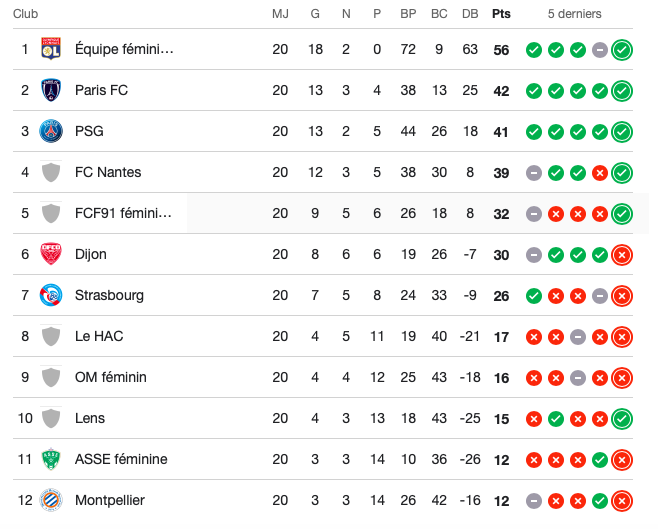
Task: Click the DB goal difference header
Action: click(x=470, y=15)
